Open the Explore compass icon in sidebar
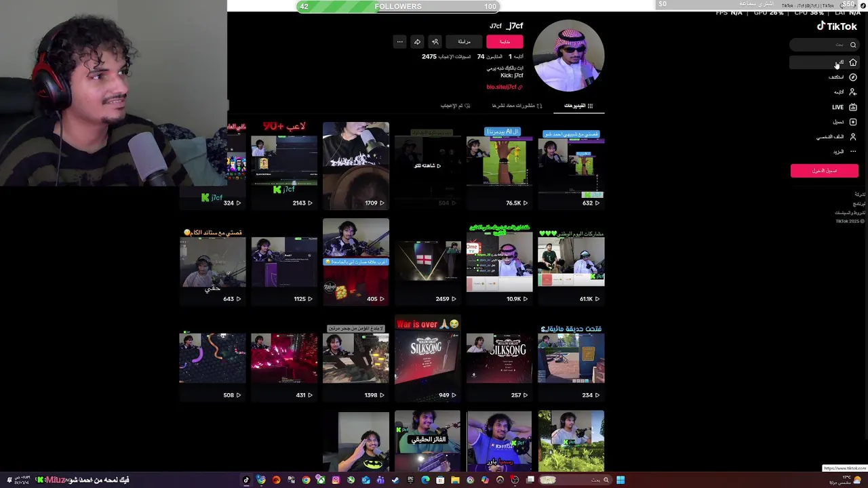Viewport: 868px width, 488px height. tap(853, 77)
